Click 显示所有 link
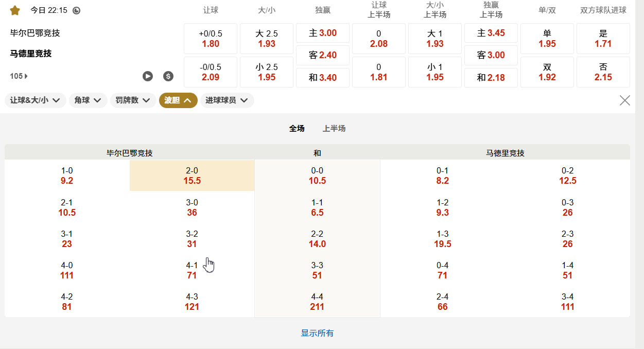The height and width of the screenshot is (349, 644). tap(317, 333)
